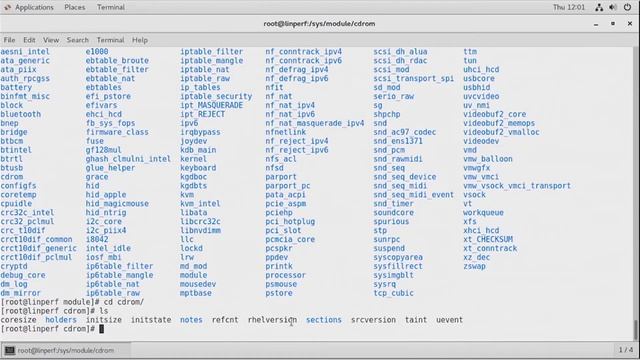The height and width of the screenshot is (360, 640).
Task: Click the sysimgblt entry
Action: tap(393, 275)
